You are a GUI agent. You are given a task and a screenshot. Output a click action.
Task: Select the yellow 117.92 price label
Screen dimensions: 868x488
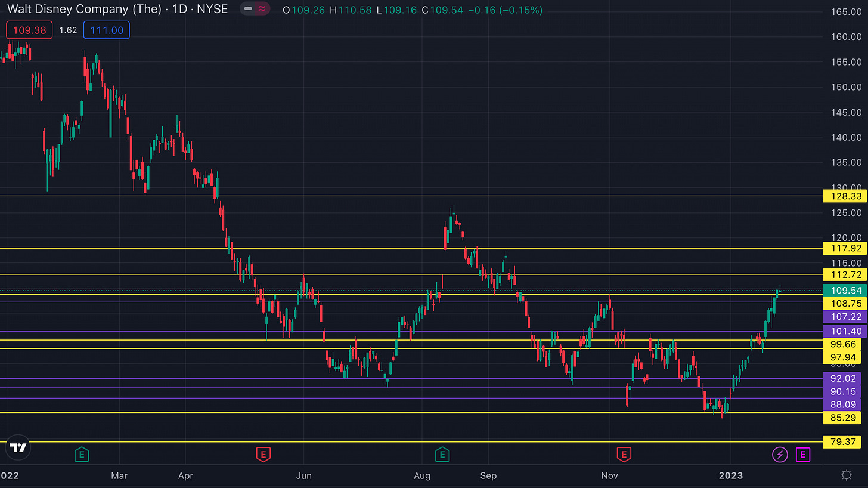tap(844, 248)
